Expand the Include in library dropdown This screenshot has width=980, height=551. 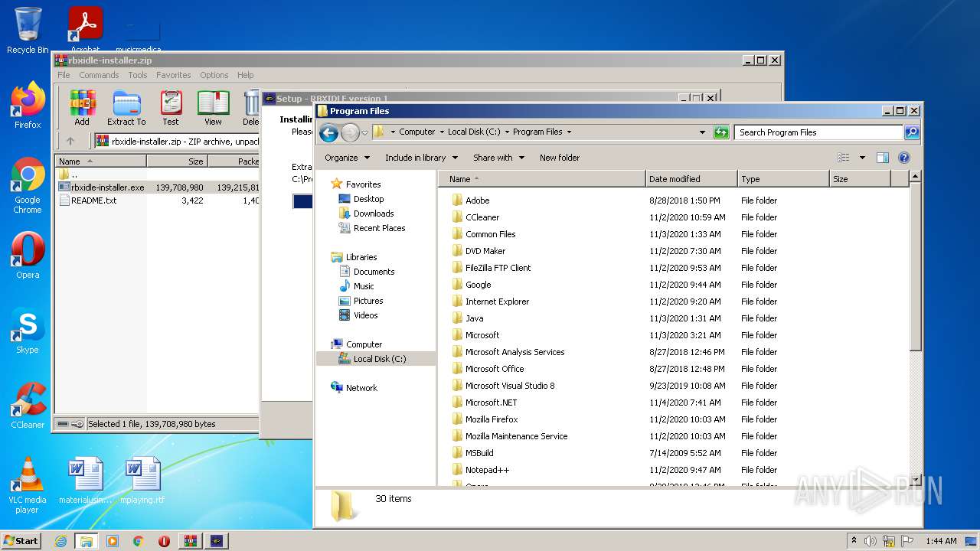[x=421, y=158]
